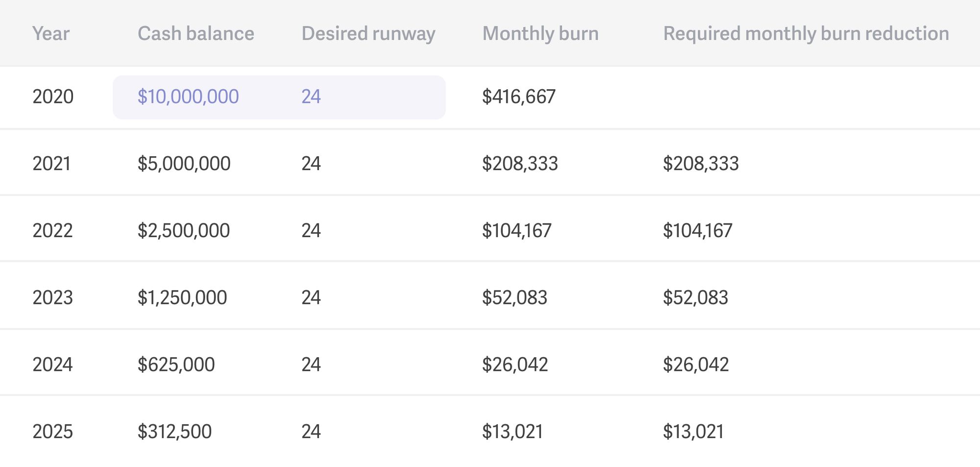Click the $2,500,000 cash balance cell
This screenshot has height=467, width=980.
pos(183,230)
